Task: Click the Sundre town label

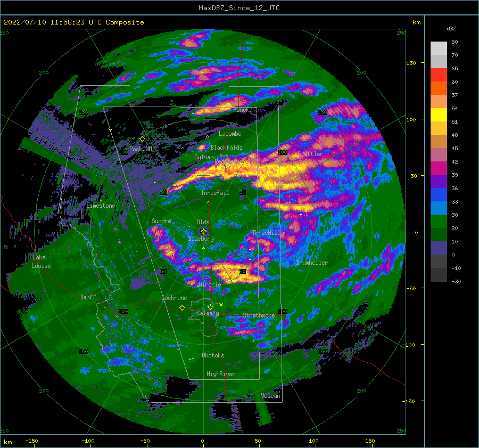Action: click(x=161, y=221)
